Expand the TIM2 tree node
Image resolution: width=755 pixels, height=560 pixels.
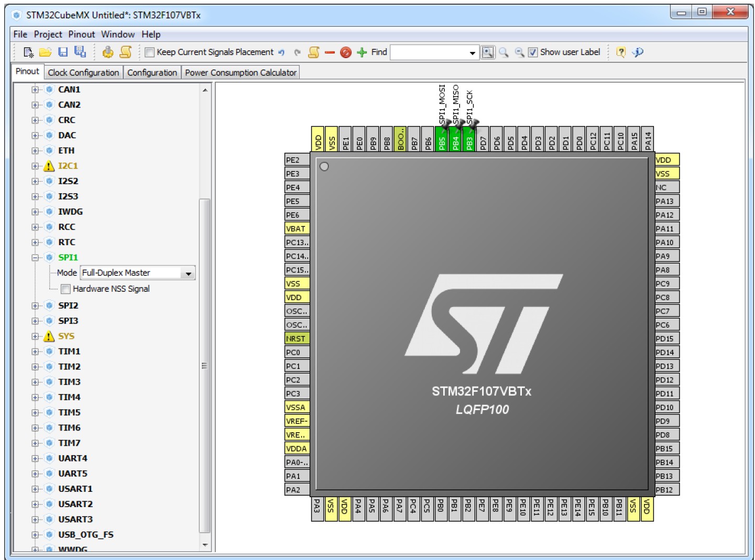click(35, 367)
